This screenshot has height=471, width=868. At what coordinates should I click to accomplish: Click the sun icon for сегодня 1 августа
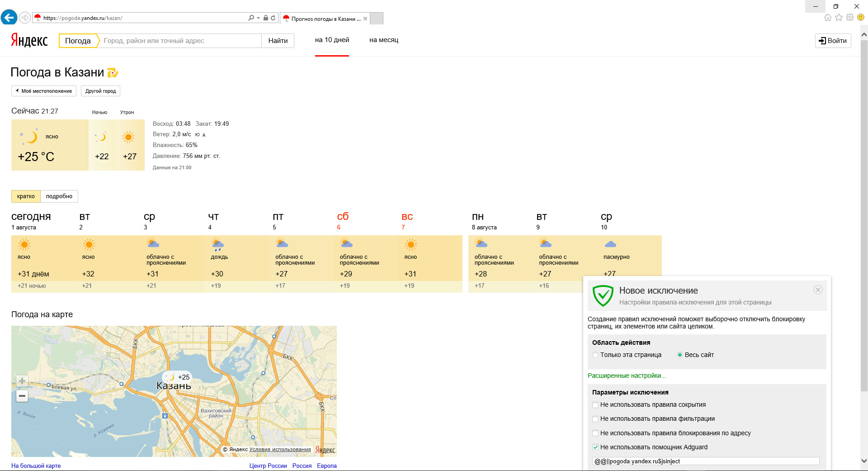point(24,245)
